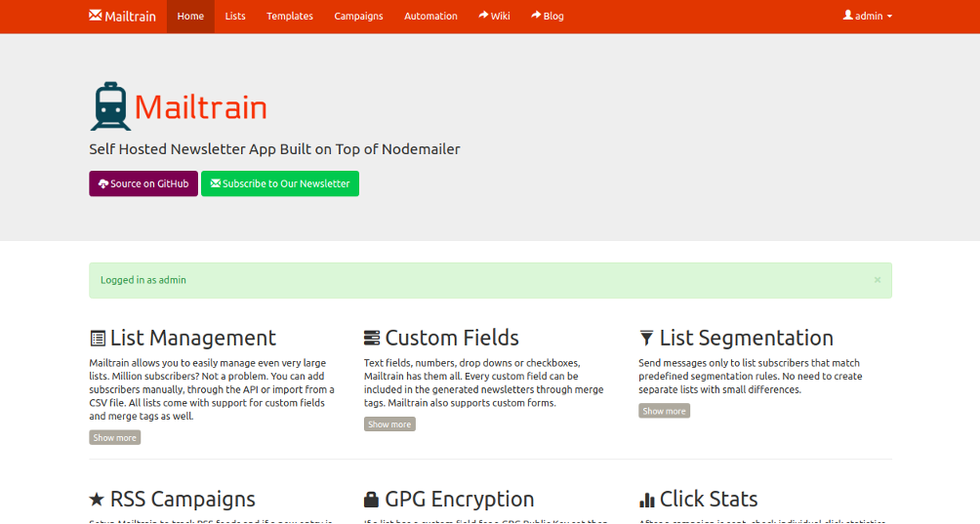Click the List Management list icon

pyautogui.click(x=98, y=339)
